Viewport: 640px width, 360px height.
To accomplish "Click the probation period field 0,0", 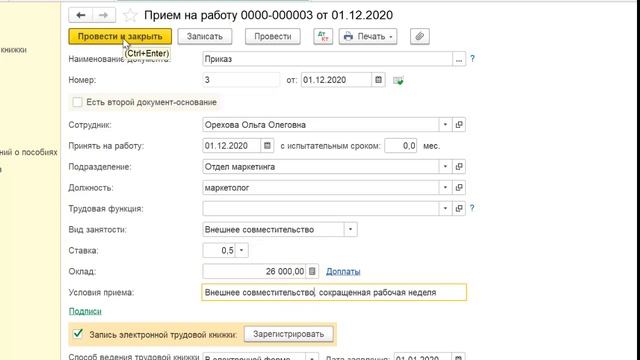I will point(401,146).
